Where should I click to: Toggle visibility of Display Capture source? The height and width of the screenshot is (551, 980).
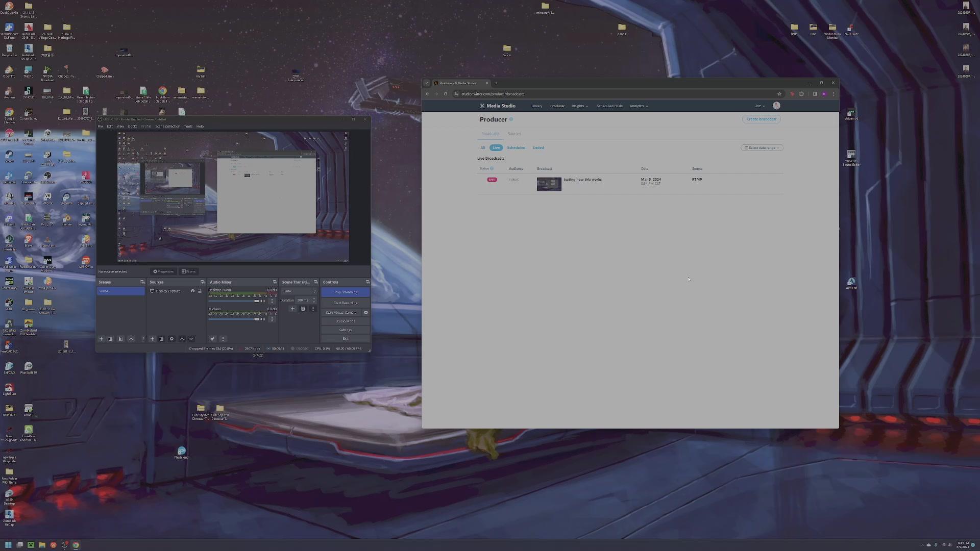(192, 291)
